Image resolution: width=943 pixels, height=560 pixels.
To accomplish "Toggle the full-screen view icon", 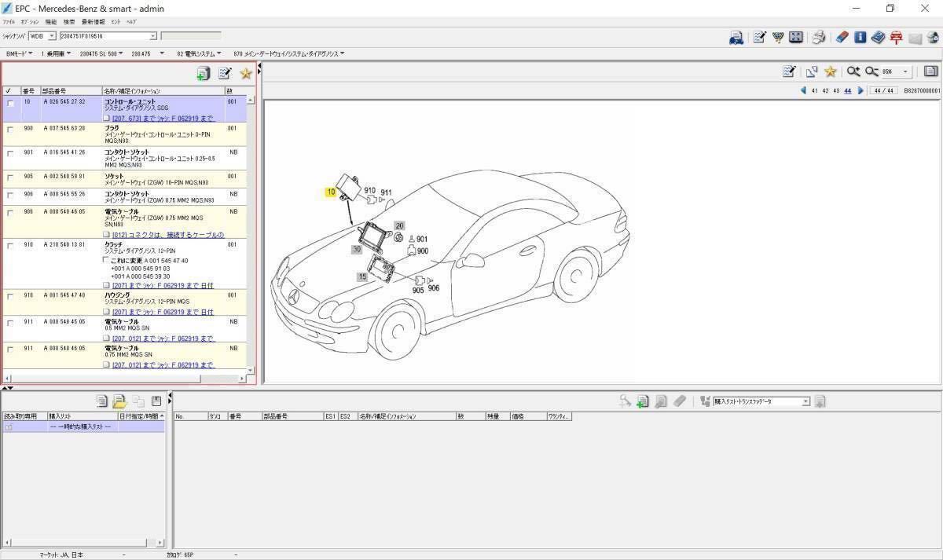I will pos(796,37).
